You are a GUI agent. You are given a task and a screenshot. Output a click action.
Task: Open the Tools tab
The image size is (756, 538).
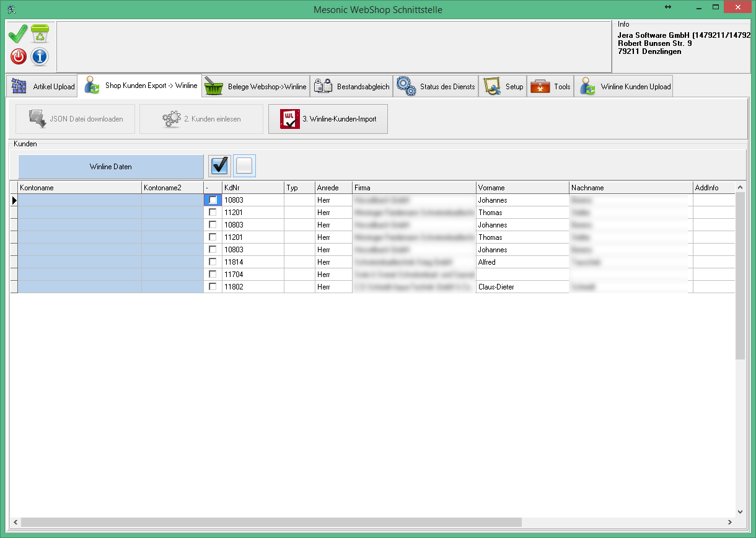click(551, 87)
